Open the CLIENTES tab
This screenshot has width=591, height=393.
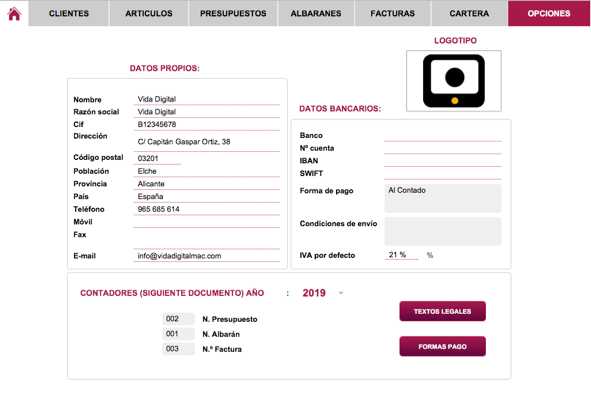click(69, 14)
